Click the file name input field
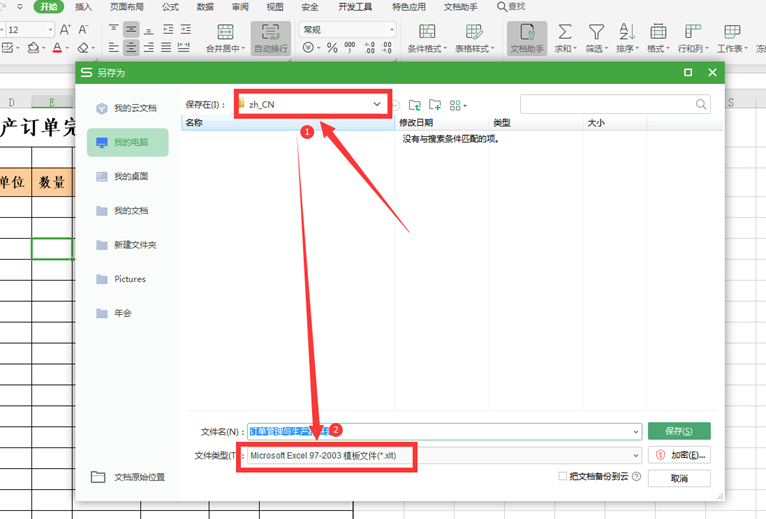Image resolution: width=766 pixels, height=519 pixels. pos(444,432)
